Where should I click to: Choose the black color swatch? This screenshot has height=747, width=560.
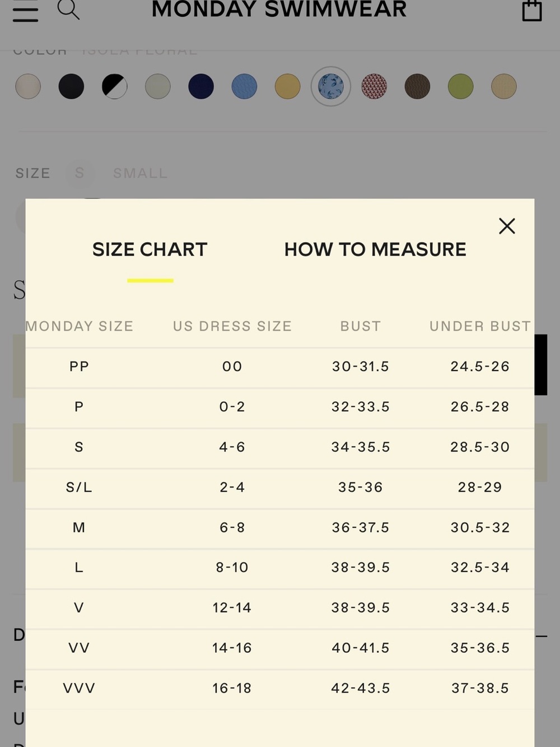click(71, 87)
